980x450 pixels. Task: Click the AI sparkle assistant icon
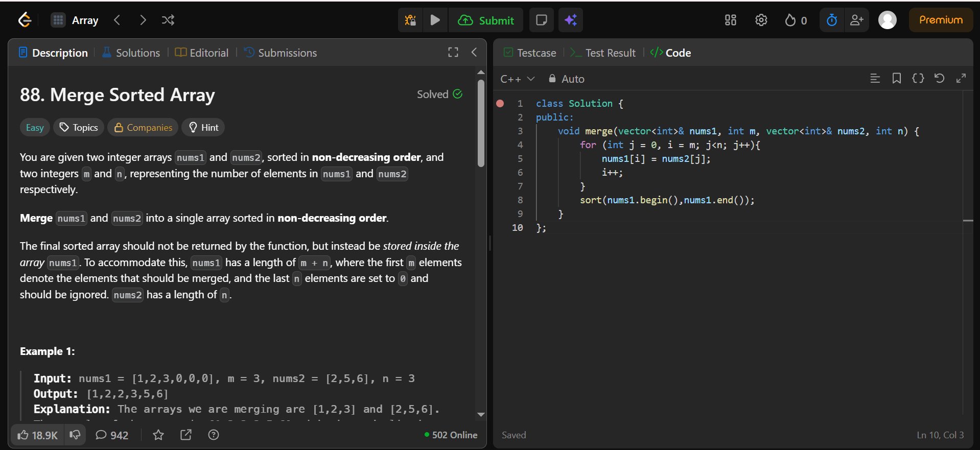coord(571,20)
